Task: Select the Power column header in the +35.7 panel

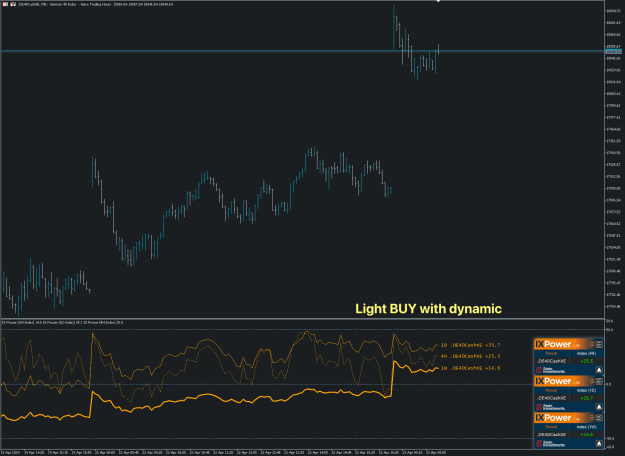Action: click(x=551, y=390)
